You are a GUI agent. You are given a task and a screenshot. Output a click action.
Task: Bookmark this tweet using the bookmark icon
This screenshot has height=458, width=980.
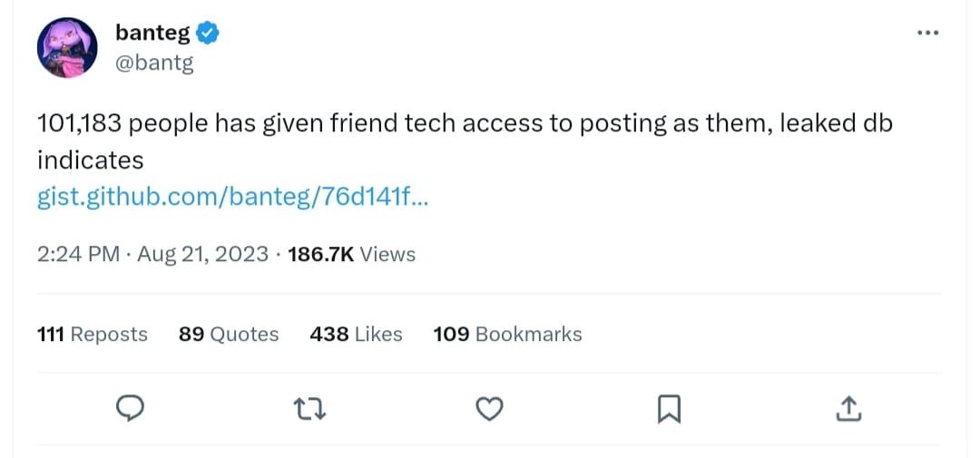[669, 410]
